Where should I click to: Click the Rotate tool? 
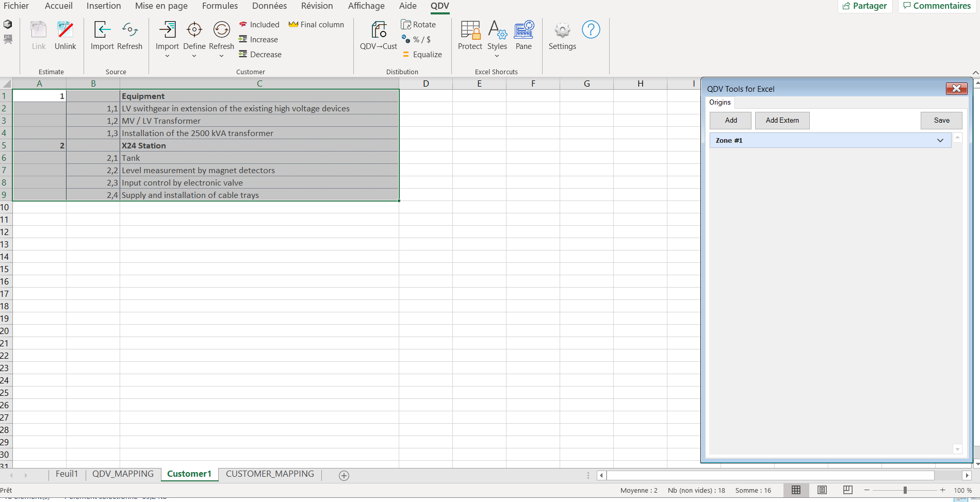418,25
